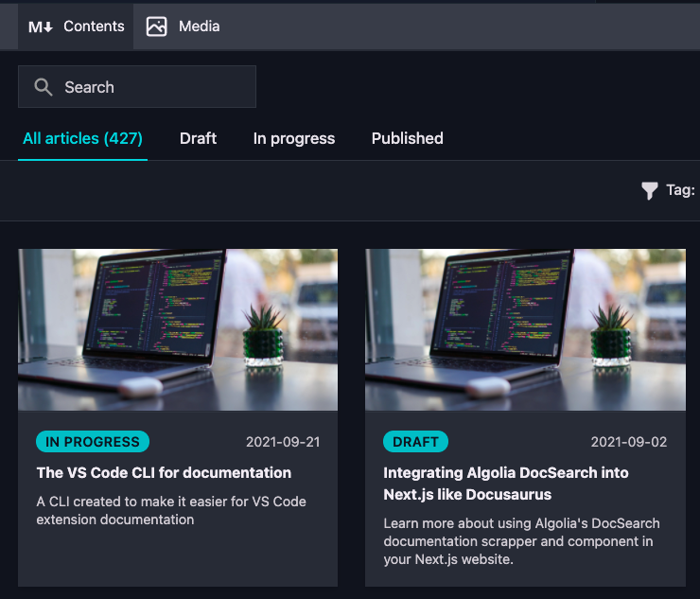Click the DRAFT status badge

415,442
